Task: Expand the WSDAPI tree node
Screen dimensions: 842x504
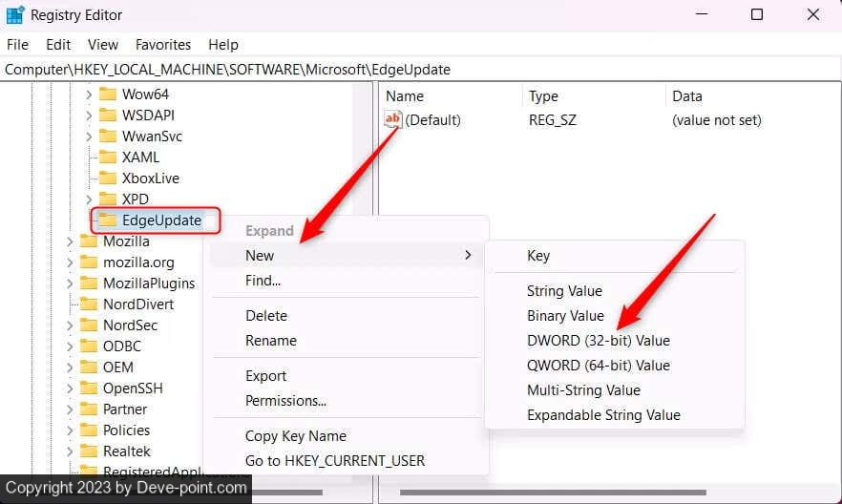Action: (x=89, y=115)
